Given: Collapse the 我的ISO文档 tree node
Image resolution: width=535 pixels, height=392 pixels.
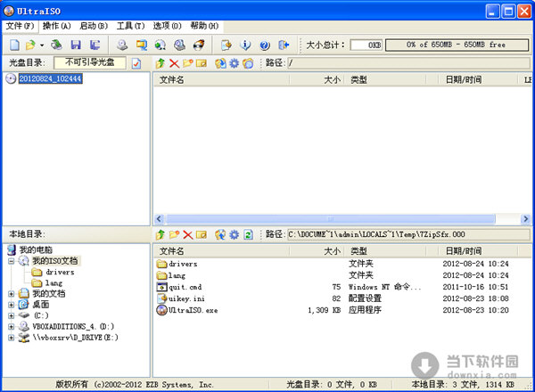Looking at the screenshot, I should [12, 261].
